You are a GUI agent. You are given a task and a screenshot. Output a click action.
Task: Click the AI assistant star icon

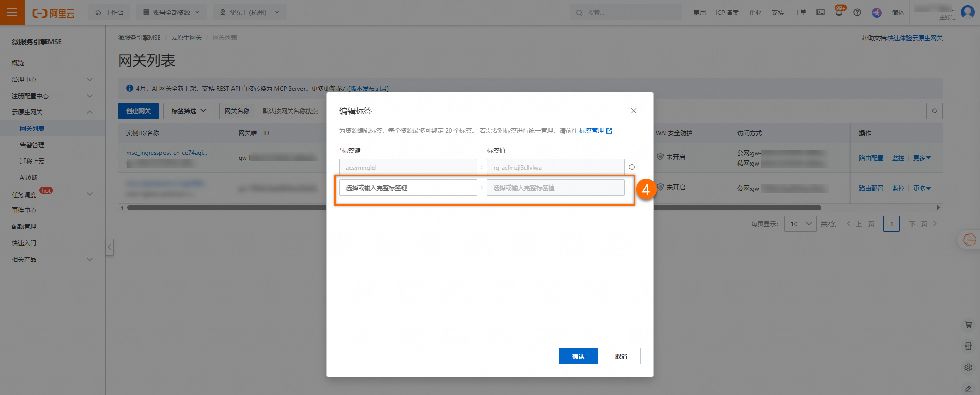tap(877, 12)
